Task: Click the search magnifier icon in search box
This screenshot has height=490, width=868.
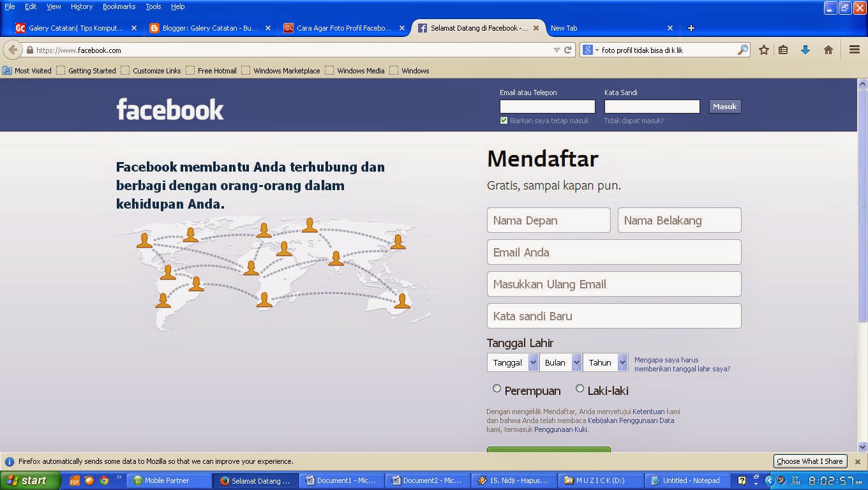Action: [743, 50]
